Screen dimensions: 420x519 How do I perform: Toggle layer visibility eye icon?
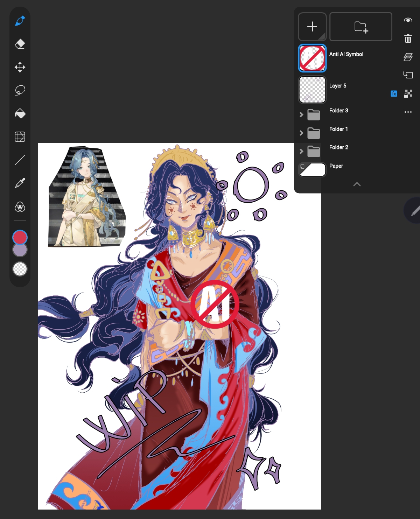pyautogui.click(x=408, y=20)
